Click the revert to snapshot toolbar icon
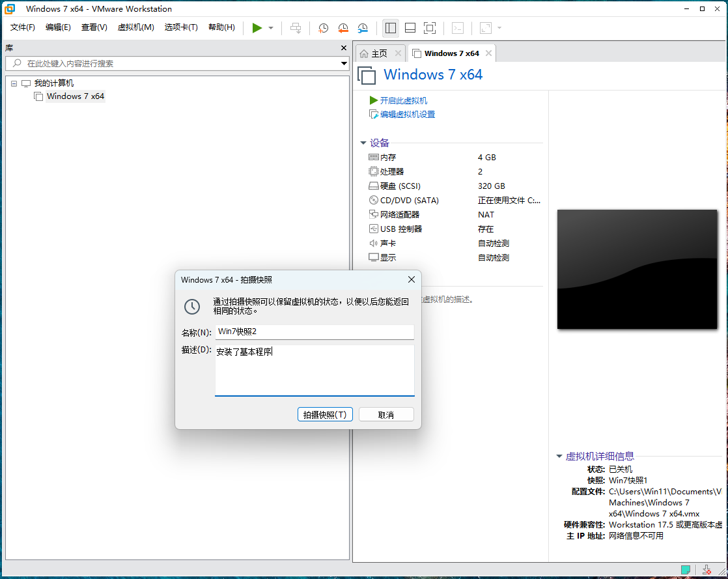This screenshot has height=579, width=728. pyautogui.click(x=343, y=28)
